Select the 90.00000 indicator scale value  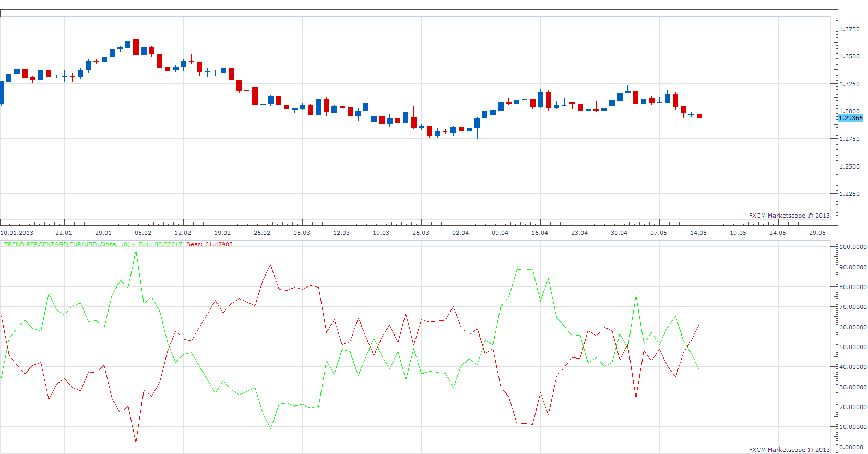tap(853, 267)
